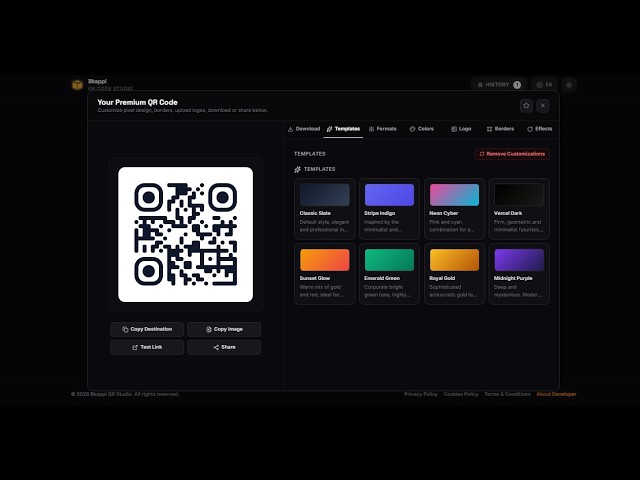Image resolution: width=640 pixels, height=480 pixels.
Task: Choose the Emerald Green template
Action: coord(389,274)
